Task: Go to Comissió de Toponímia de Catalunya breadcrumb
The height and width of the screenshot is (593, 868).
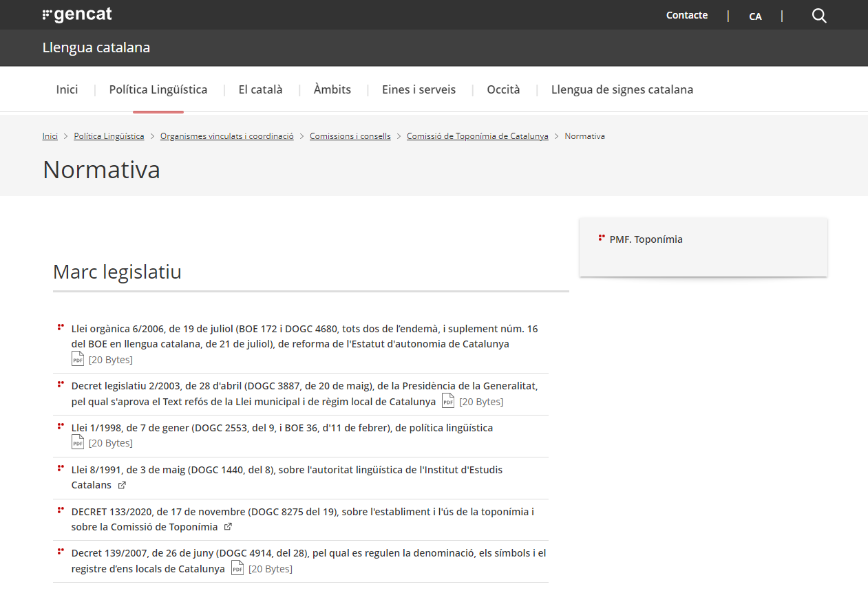Action: (478, 136)
